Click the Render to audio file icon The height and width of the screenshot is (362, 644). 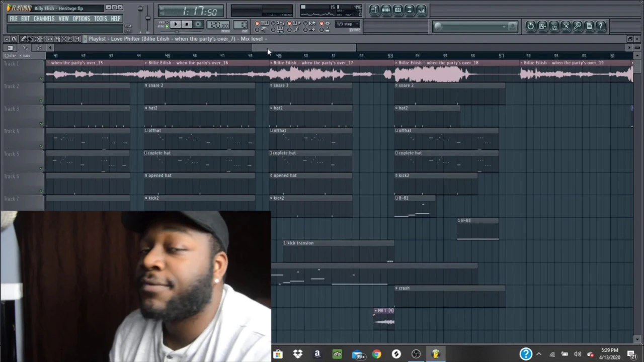(x=554, y=26)
